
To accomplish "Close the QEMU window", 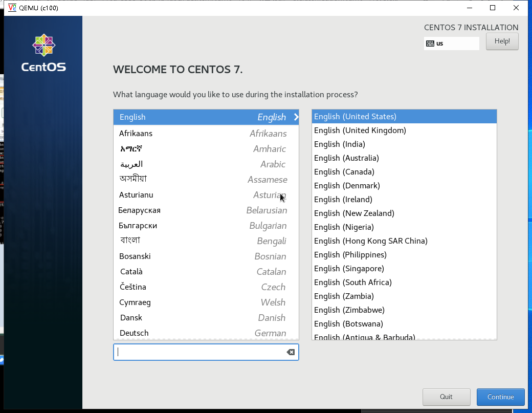I will tap(516, 8).
